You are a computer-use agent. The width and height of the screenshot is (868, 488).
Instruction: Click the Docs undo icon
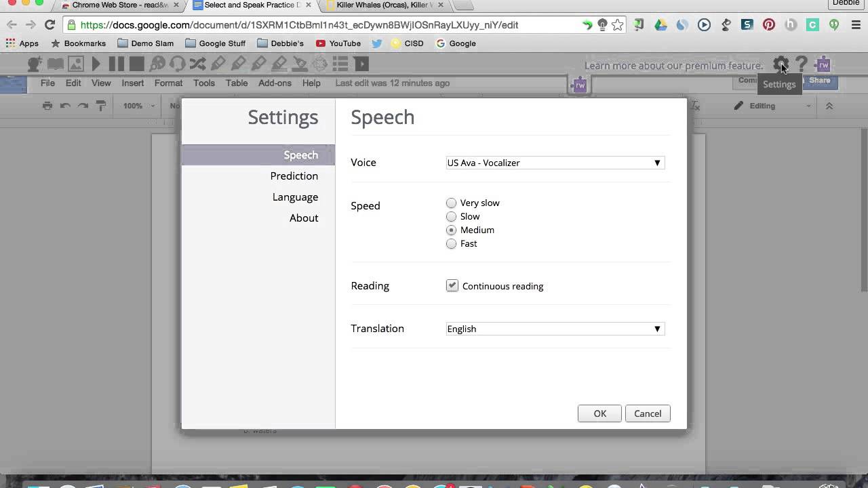coord(65,106)
